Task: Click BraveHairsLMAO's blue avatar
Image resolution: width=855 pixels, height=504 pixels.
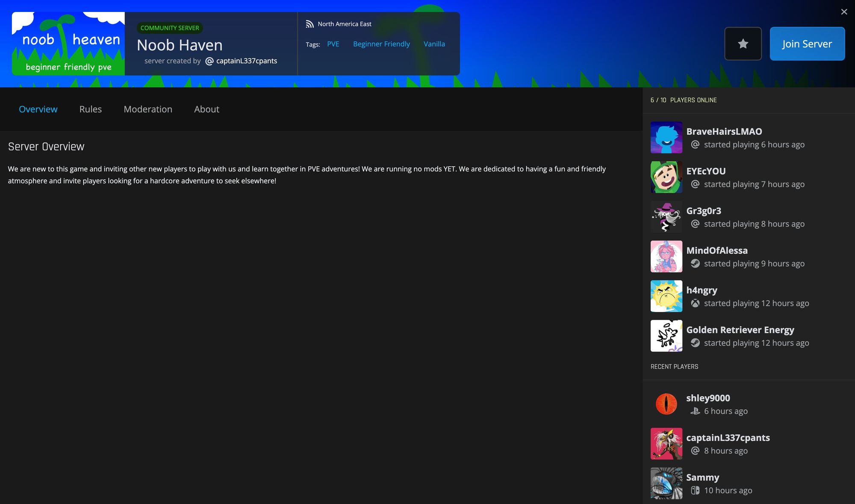Action: pyautogui.click(x=666, y=138)
